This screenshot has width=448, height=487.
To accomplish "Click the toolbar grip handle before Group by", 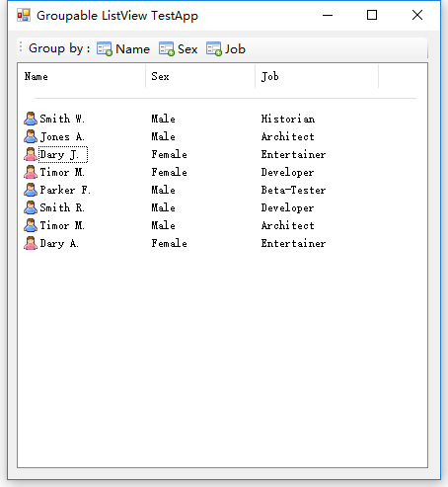I will pos(21,47).
